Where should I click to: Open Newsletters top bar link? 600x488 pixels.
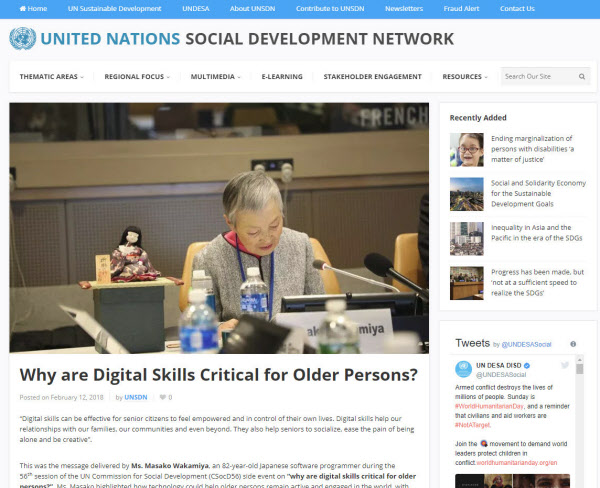(x=404, y=8)
